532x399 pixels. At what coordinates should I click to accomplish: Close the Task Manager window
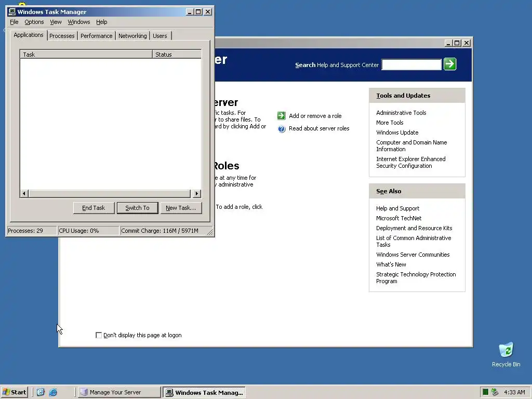point(208,12)
